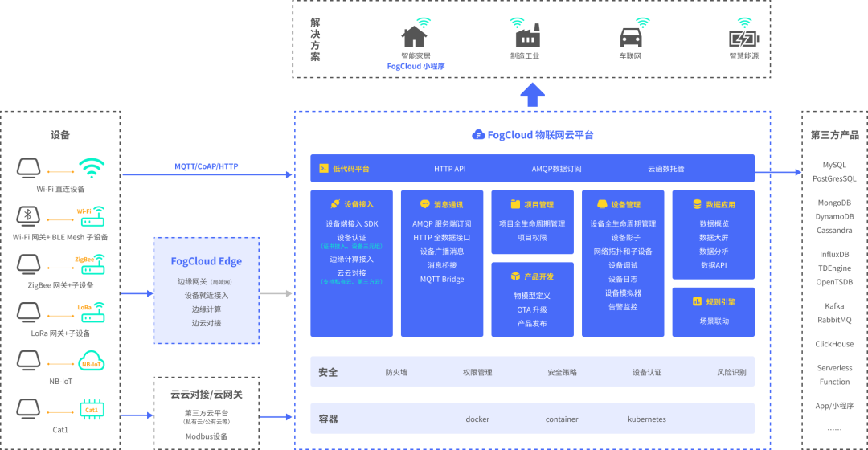868x450 pixels.
Task: Select the ZigBee gateway router icon
Action: pyautogui.click(x=91, y=264)
